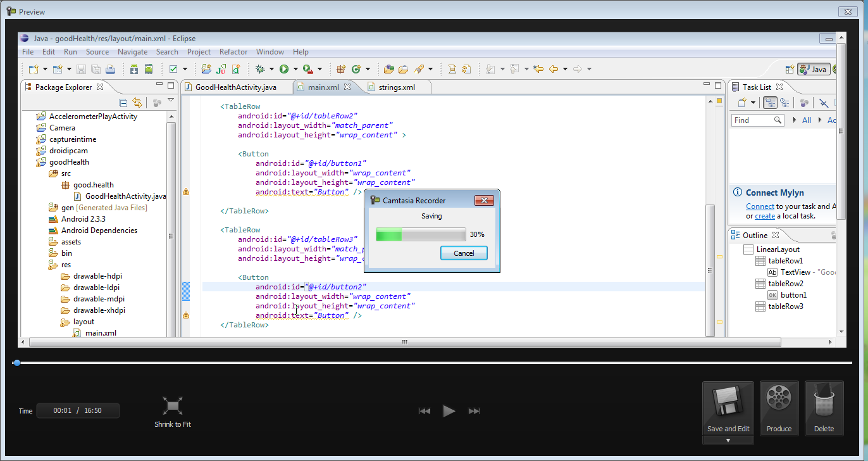868x461 pixels.
Task: Open the New wizard dropdown arrow
Action: (46, 69)
